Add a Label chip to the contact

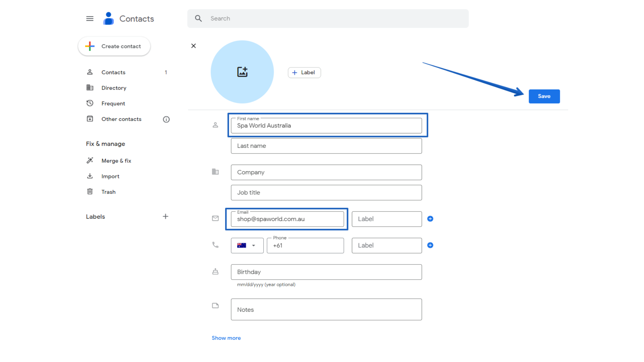(x=304, y=72)
